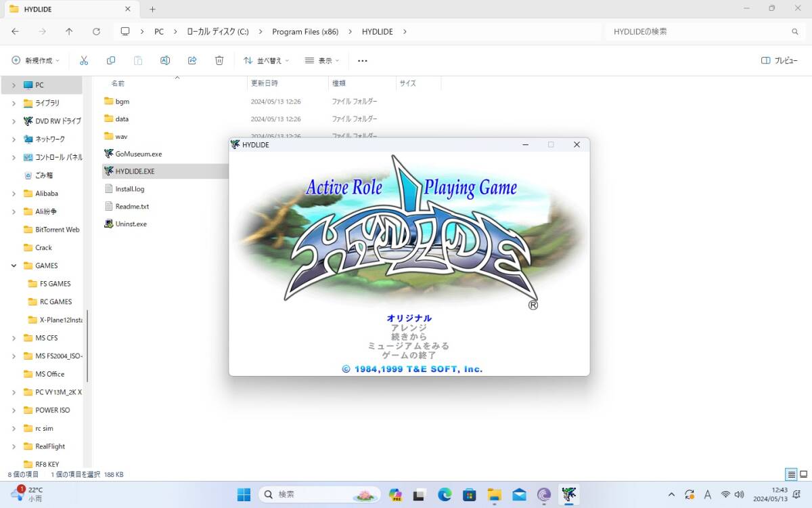812x508 pixels.
Task: Go back with the Back arrow
Action: 15,32
